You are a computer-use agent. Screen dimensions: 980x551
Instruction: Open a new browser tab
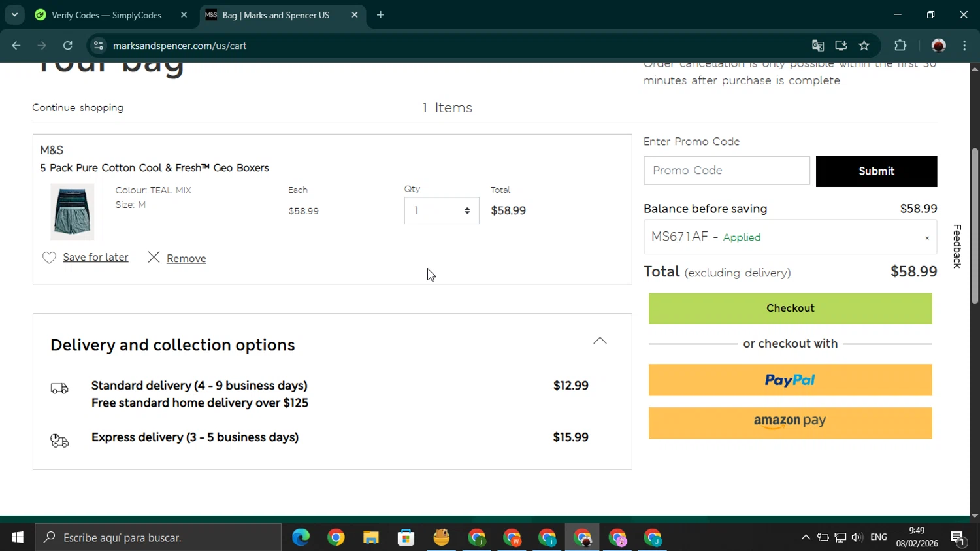380,15
